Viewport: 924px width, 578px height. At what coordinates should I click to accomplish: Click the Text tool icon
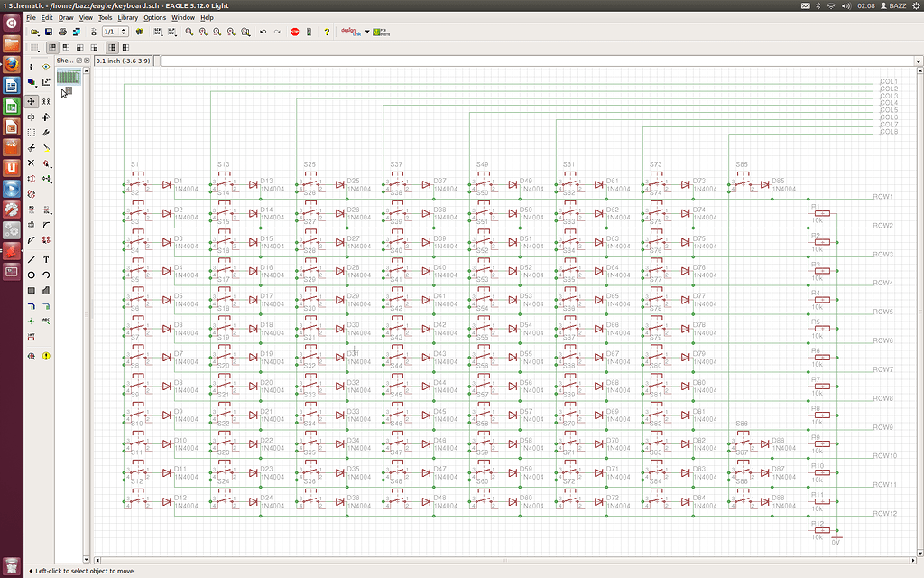46,259
